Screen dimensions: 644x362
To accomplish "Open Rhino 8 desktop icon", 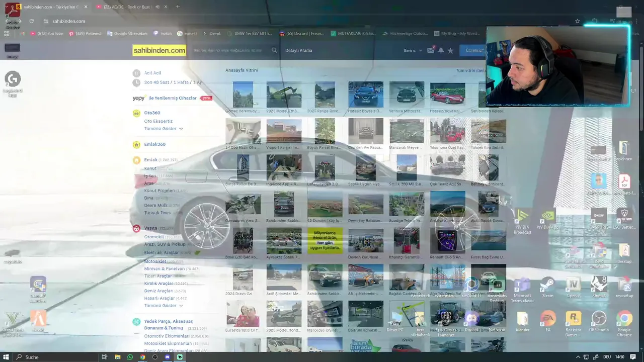I will 599,288.
